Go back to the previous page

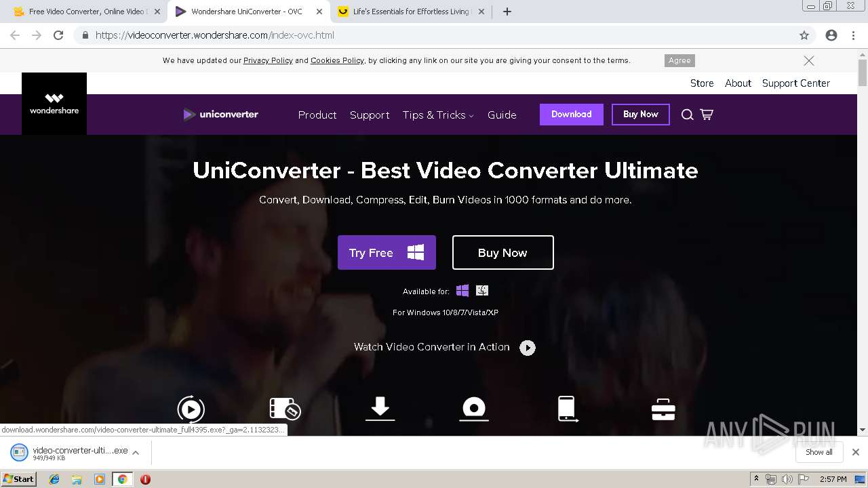15,35
